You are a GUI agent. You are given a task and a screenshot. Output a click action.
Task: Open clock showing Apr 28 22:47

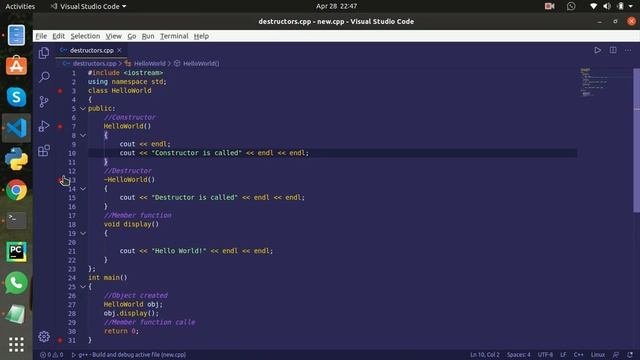336,6
